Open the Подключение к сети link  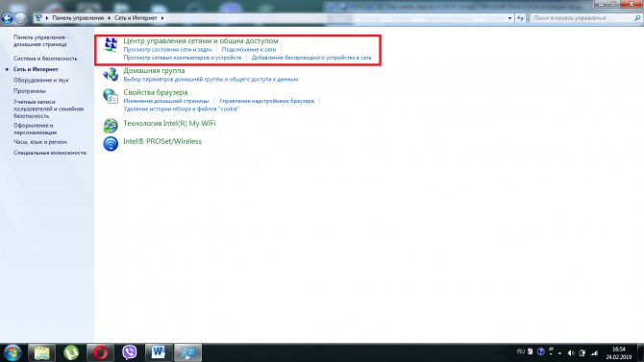coord(249,49)
